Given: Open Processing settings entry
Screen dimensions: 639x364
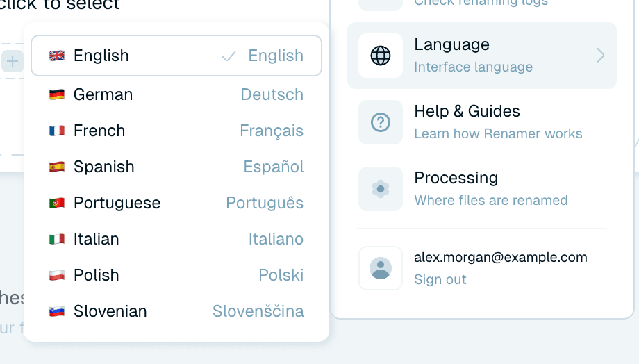Looking at the screenshot, I should click(x=482, y=189).
